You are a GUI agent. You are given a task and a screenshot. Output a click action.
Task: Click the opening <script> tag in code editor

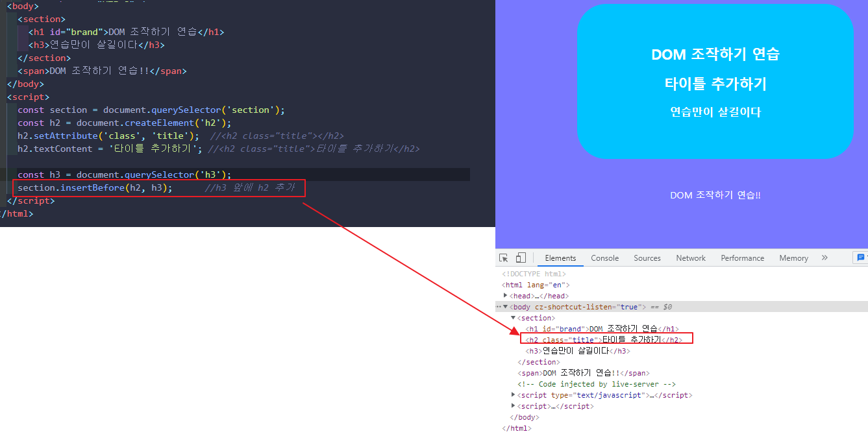click(x=28, y=97)
